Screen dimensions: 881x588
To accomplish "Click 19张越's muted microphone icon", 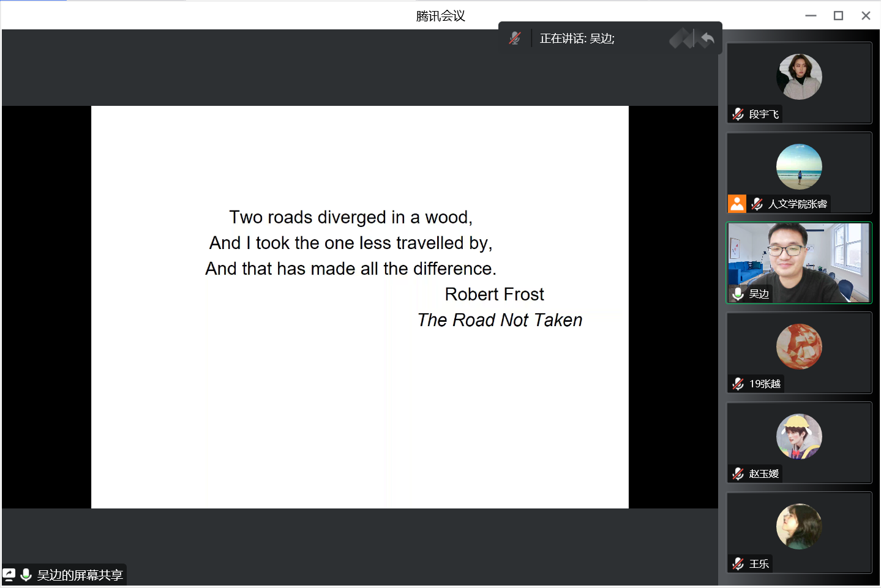I will pyautogui.click(x=738, y=384).
